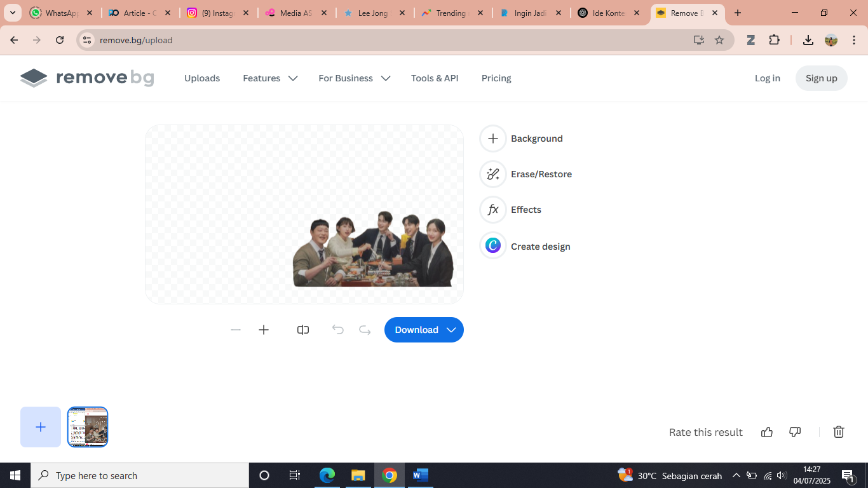Switch to the Instagram tab

point(218,13)
